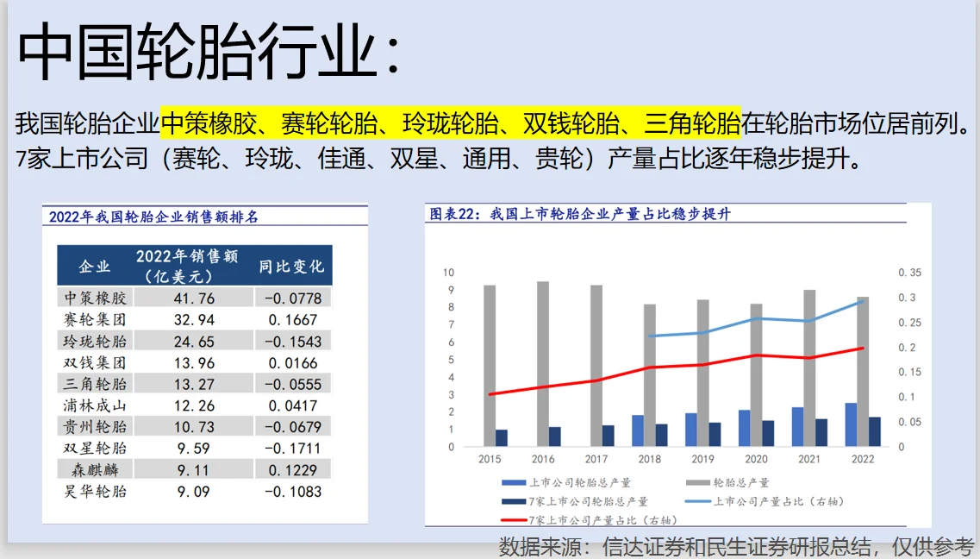Click the 2015 label on chart x-axis
980x559 pixels.
coord(490,459)
